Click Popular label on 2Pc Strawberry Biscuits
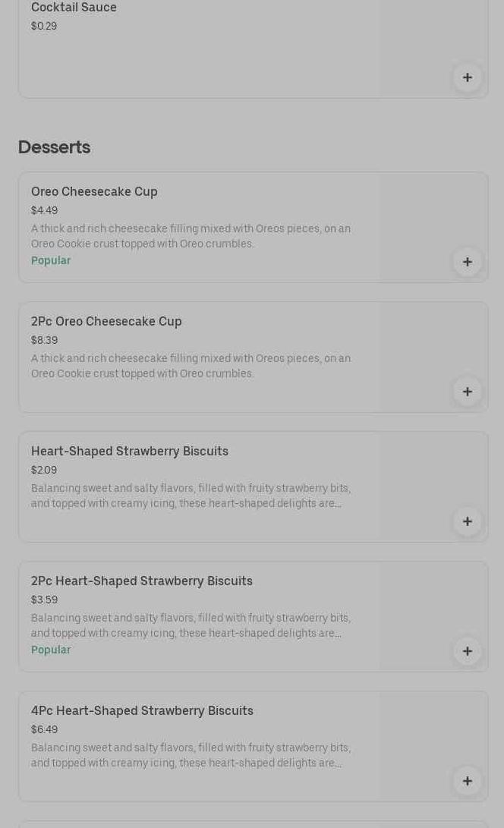 point(51,650)
